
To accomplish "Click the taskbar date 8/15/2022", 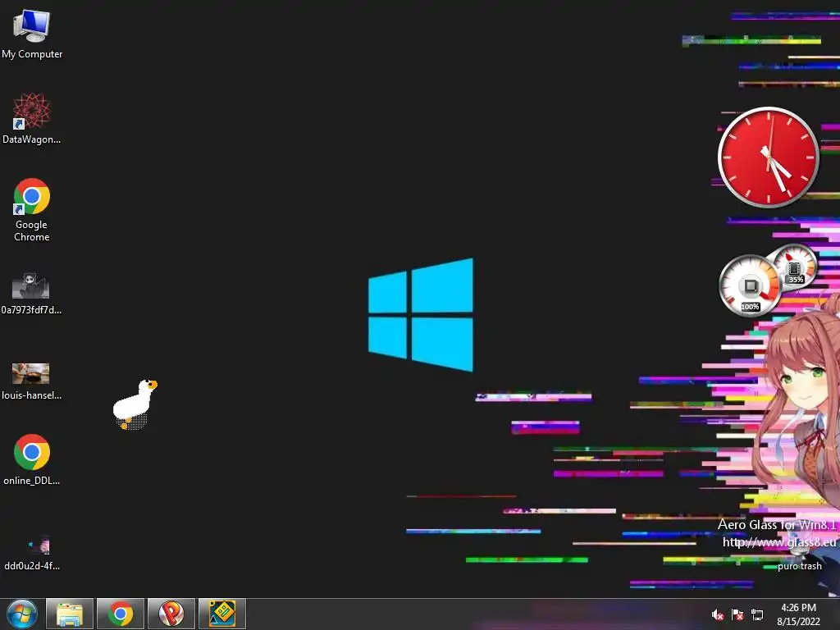I will pos(798,622).
